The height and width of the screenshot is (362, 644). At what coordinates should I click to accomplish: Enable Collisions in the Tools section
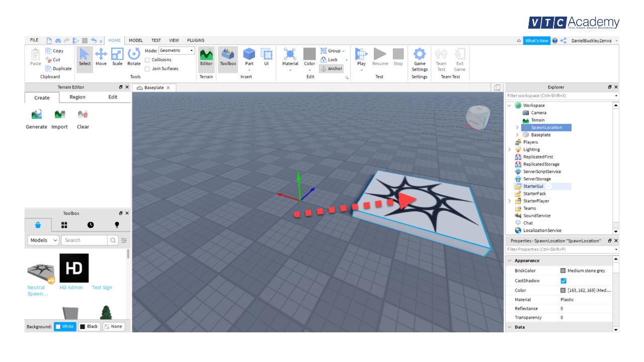pos(147,59)
